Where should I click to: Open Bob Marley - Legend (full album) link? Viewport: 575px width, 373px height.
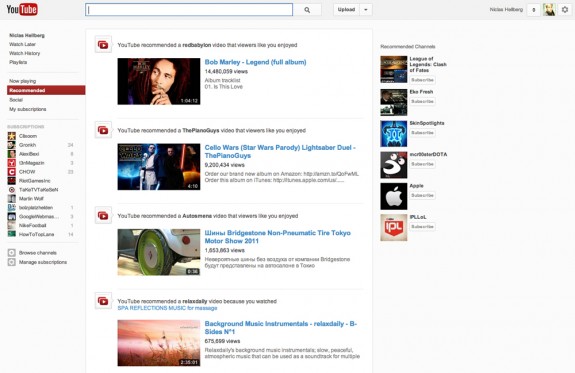tap(255, 62)
